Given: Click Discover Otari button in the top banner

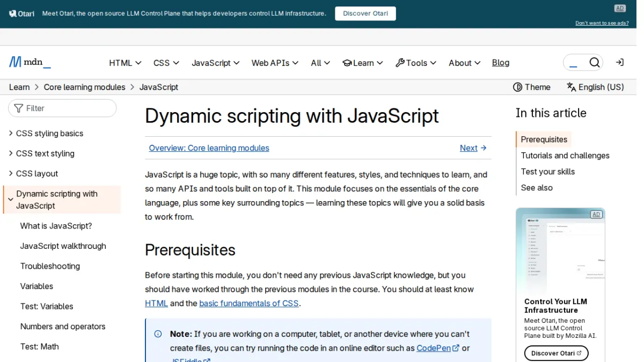Looking at the screenshot, I should coord(365,13).
